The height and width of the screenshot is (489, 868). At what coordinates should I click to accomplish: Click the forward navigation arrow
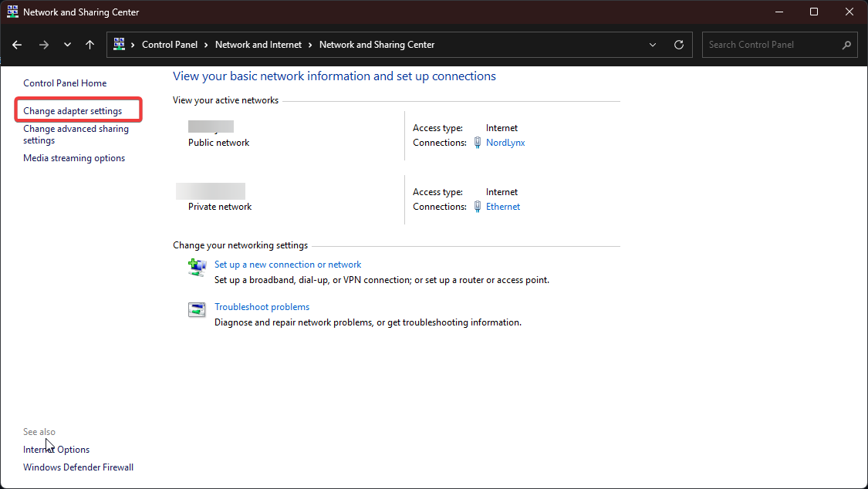[x=44, y=45]
